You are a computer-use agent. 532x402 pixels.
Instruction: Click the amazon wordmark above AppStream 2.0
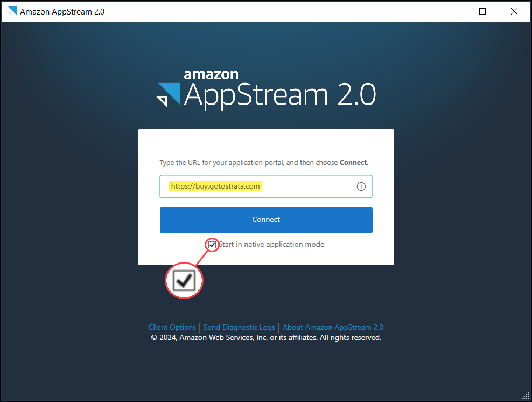pyautogui.click(x=211, y=74)
